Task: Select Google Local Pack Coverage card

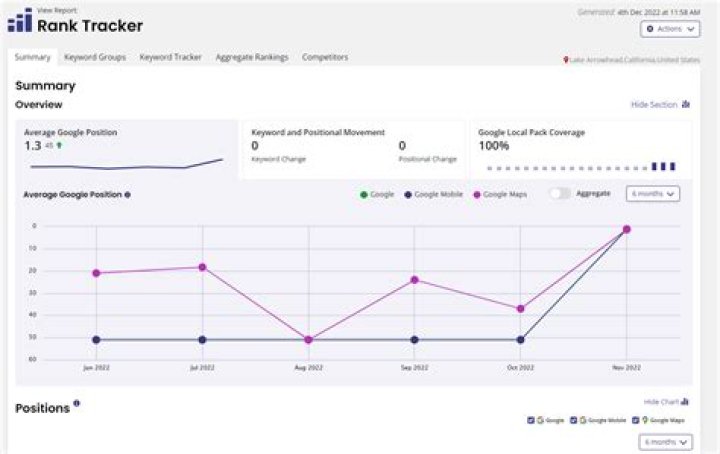Action: pyautogui.click(x=580, y=149)
